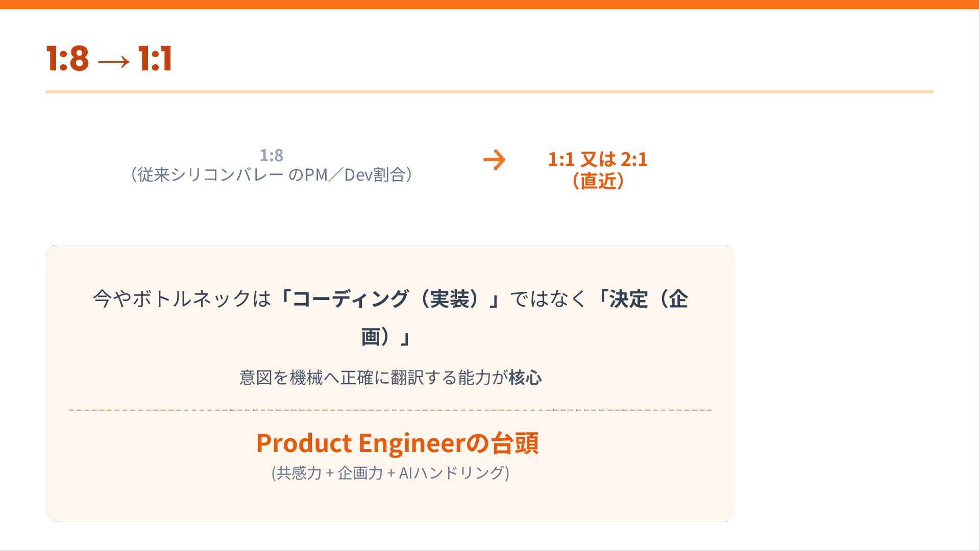The height and width of the screenshot is (551, 980).
Task: Click the 今やボトルネックは phrase
Action: click(182, 298)
